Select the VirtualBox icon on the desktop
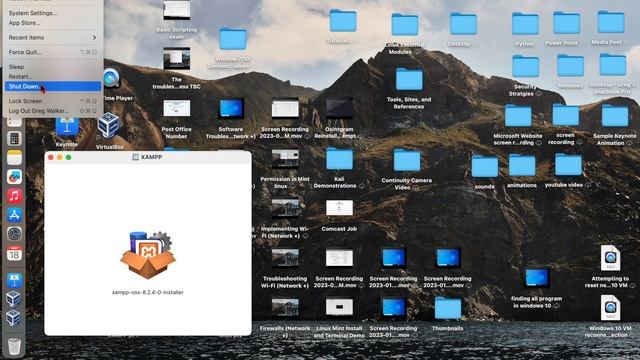 (x=109, y=124)
